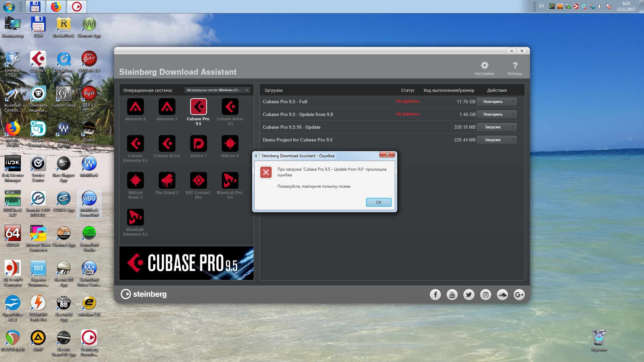Select the Absolute 3 product icon
Viewport: 644px width, 362px height.
click(167, 107)
